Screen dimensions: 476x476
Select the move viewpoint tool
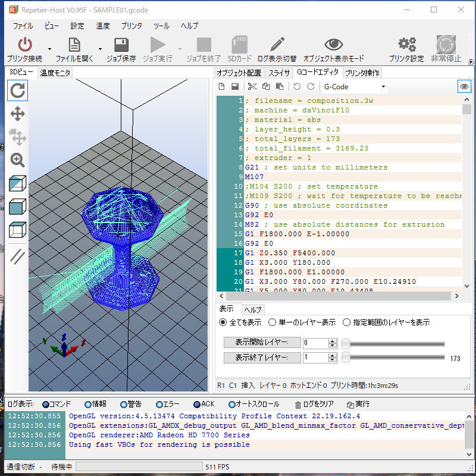[18, 114]
